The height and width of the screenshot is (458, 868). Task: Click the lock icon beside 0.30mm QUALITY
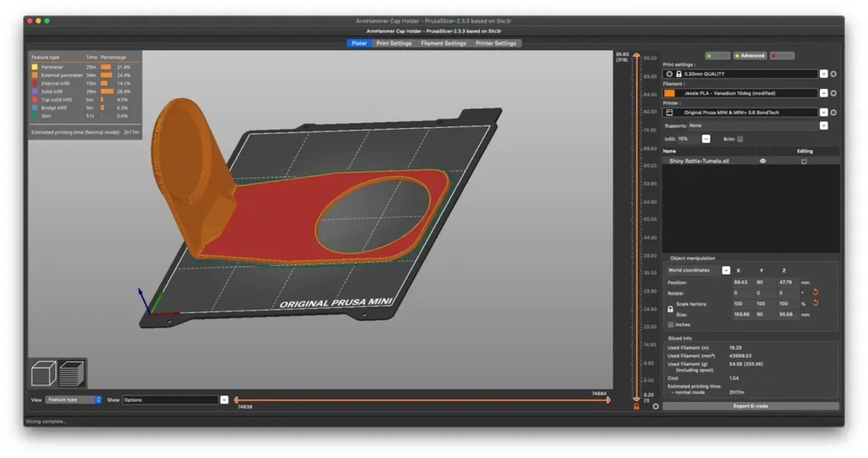[679, 74]
